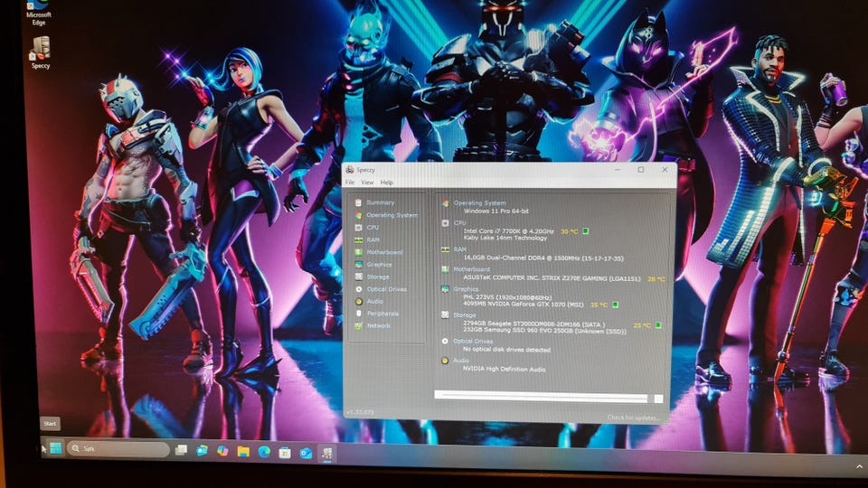Click green graphics temperature indicator square
The height and width of the screenshot is (488, 868).
click(x=616, y=305)
